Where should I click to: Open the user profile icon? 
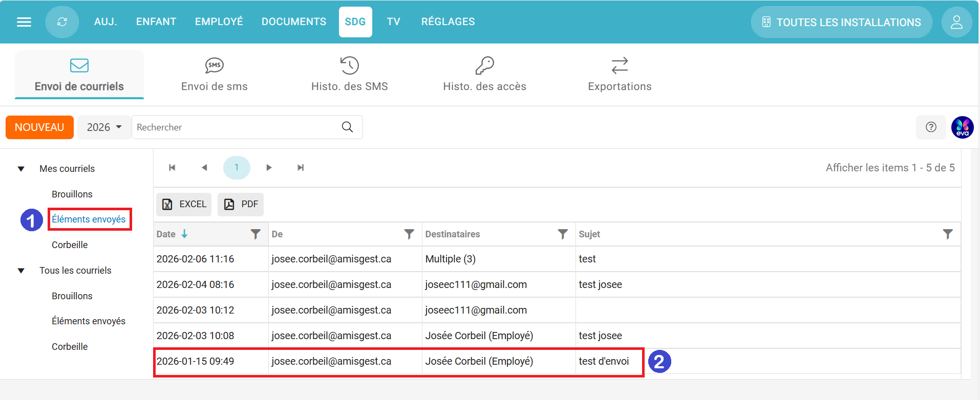point(956,22)
